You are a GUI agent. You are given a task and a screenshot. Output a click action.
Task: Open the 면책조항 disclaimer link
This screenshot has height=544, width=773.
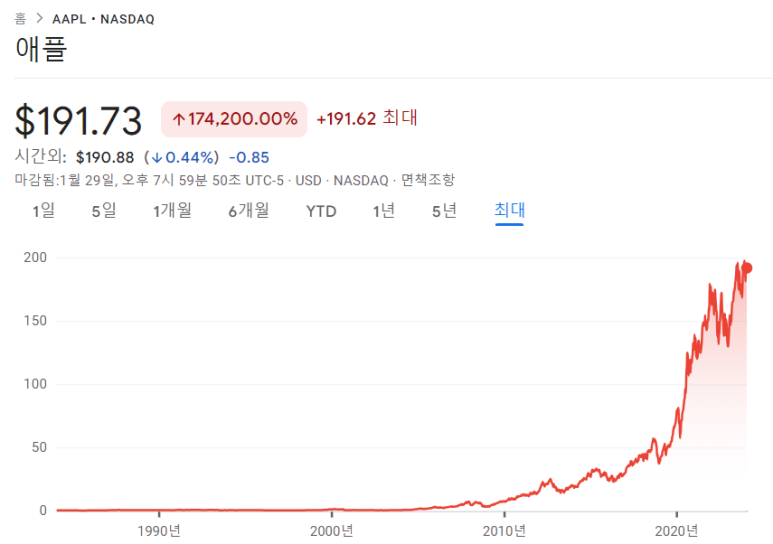(428, 180)
